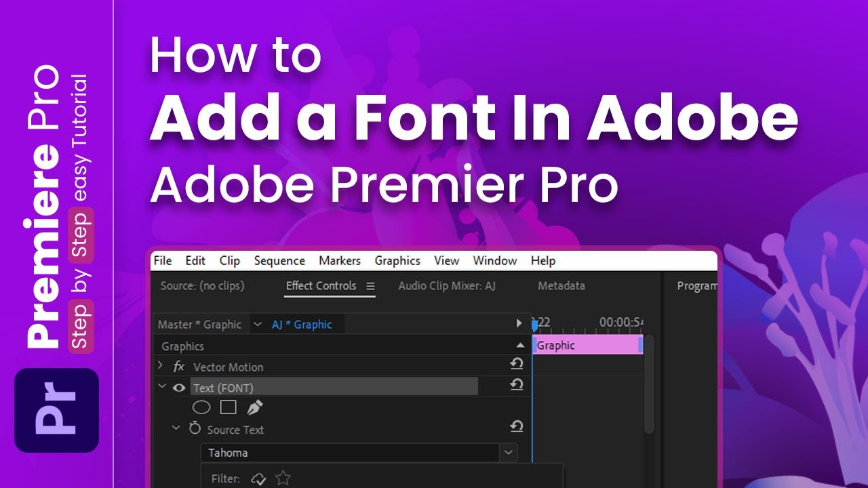Open the Edit menu

[195, 261]
